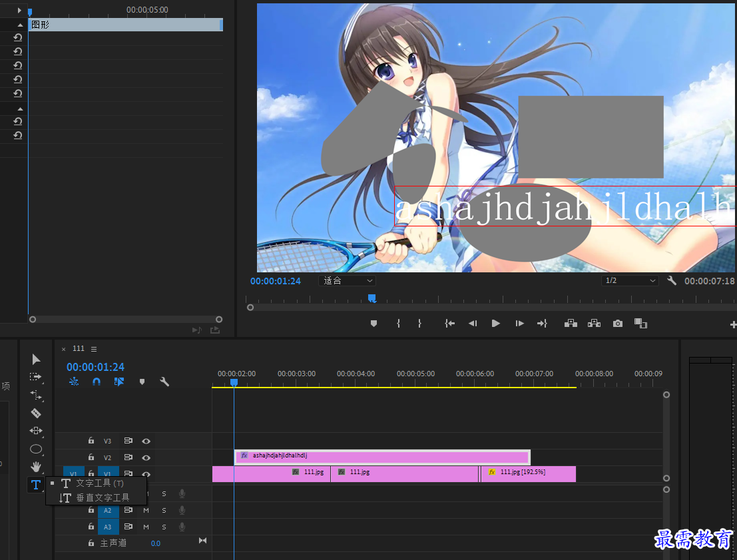Screen dimensions: 737x560
Task: Select the ashajhdjahjldhalhdlj text clip
Action: click(x=382, y=457)
